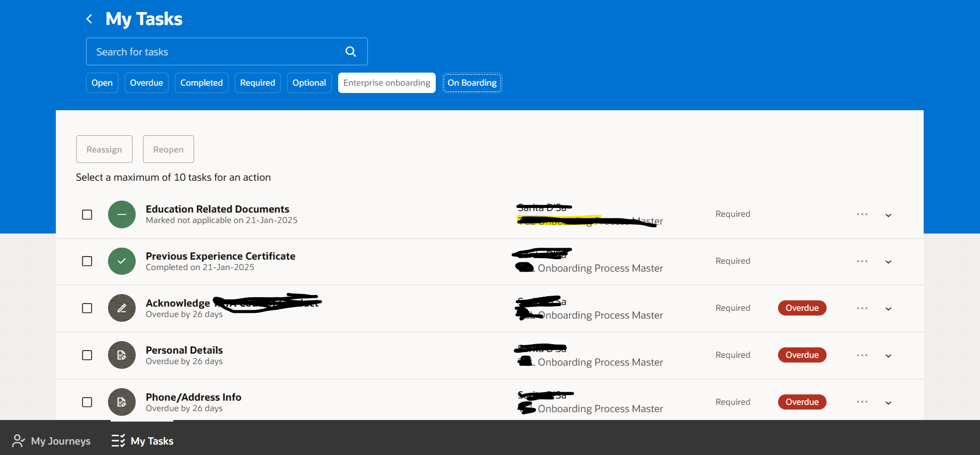Go back using the arrow beside My Tasks

click(89, 19)
